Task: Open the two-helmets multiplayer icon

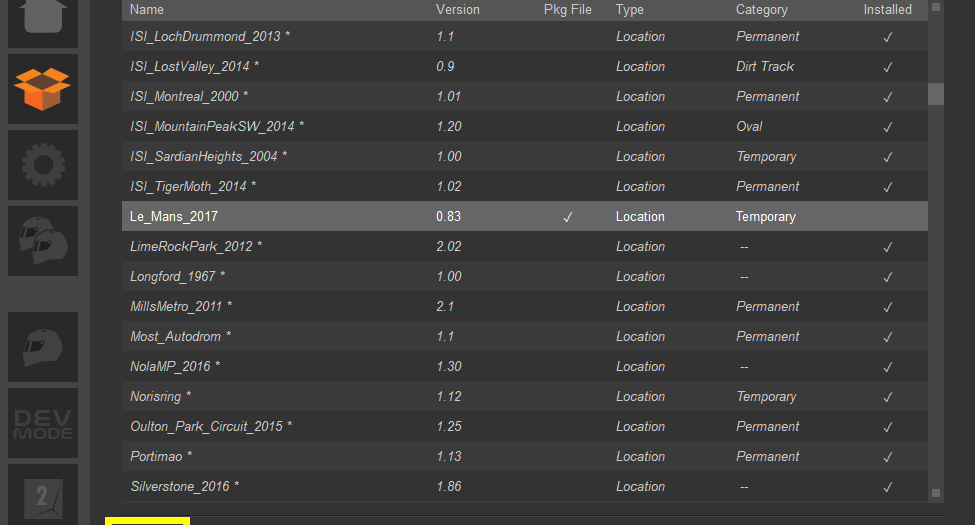Action: coord(42,241)
